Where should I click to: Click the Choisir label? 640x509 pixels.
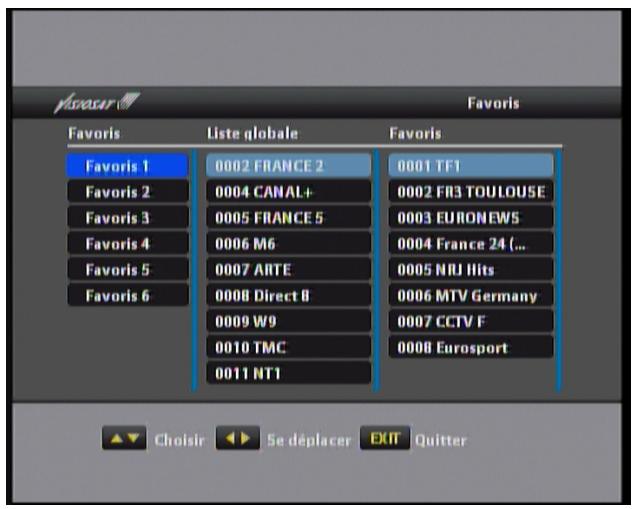coord(180,440)
